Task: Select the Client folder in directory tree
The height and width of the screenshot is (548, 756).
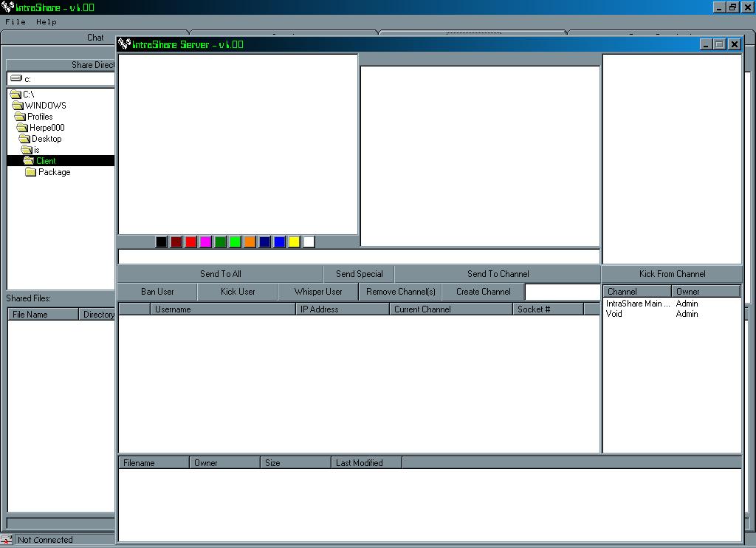Action: point(46,161)
